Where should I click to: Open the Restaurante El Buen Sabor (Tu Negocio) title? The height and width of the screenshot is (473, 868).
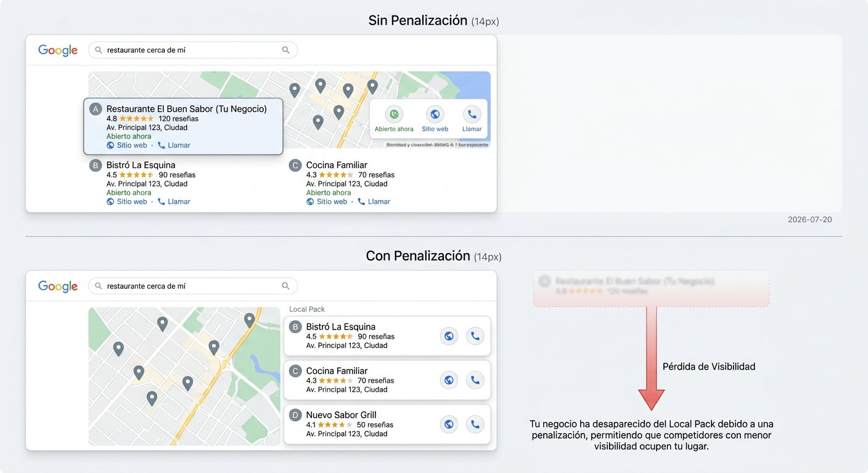pyautogui.click(x=187, y=109)
